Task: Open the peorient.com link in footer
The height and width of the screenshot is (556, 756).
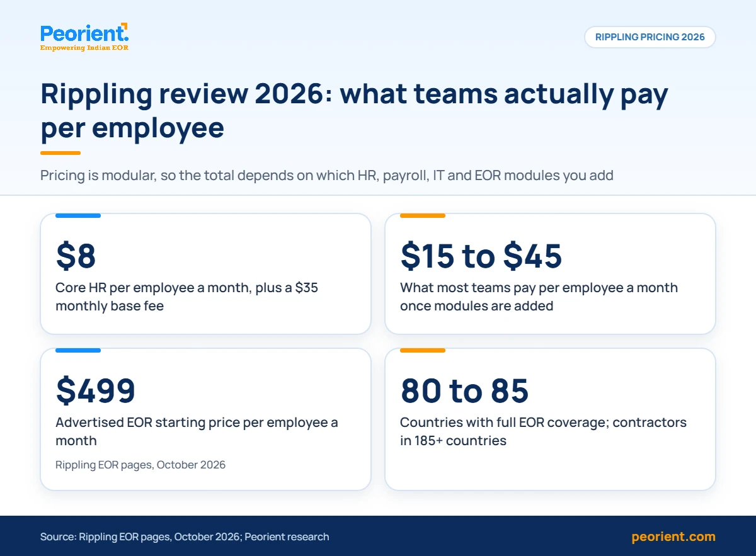Action: tap(673, 537)
